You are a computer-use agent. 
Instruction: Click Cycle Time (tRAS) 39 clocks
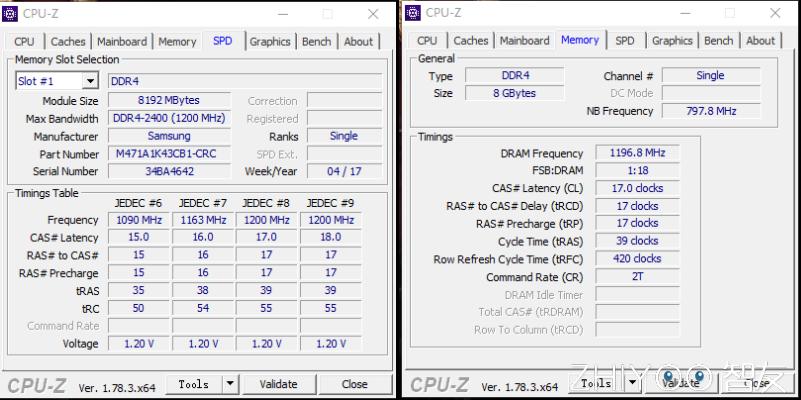pyautogui.click(x=637, y=241)
